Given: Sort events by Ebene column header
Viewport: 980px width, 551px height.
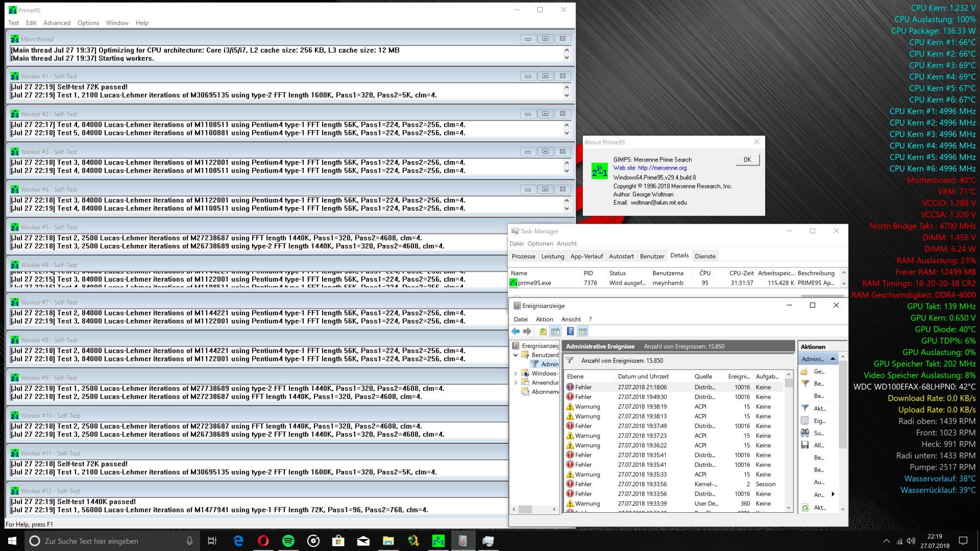Looking at the screenshot, I should pyautogui.click(x=589, y=376).
